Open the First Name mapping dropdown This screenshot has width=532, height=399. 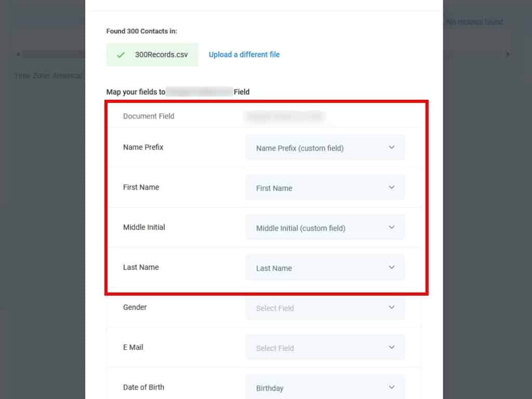tap(324, 188)
